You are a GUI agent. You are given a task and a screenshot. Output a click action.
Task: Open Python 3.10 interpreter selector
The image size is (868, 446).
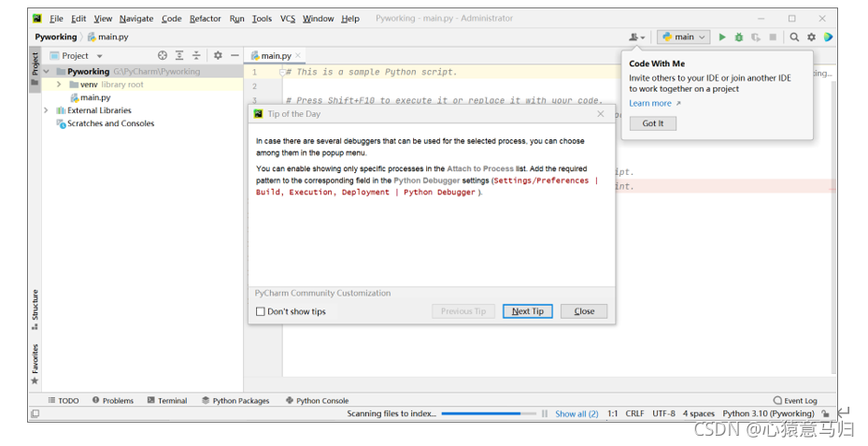[x=768, y=413]
